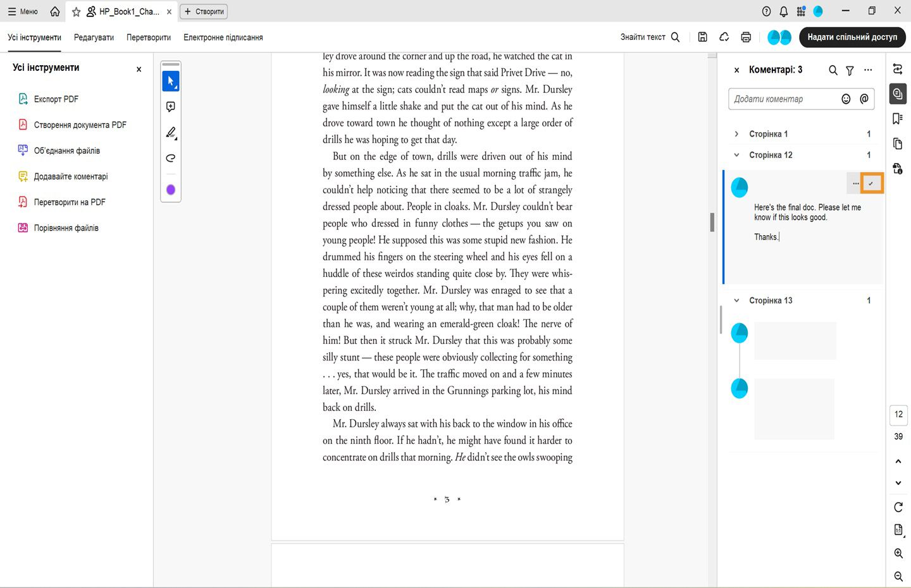The width and height of the screenshot is (911, 588).
Task: Open comments panel more options menu
Action: coord(868,70)
